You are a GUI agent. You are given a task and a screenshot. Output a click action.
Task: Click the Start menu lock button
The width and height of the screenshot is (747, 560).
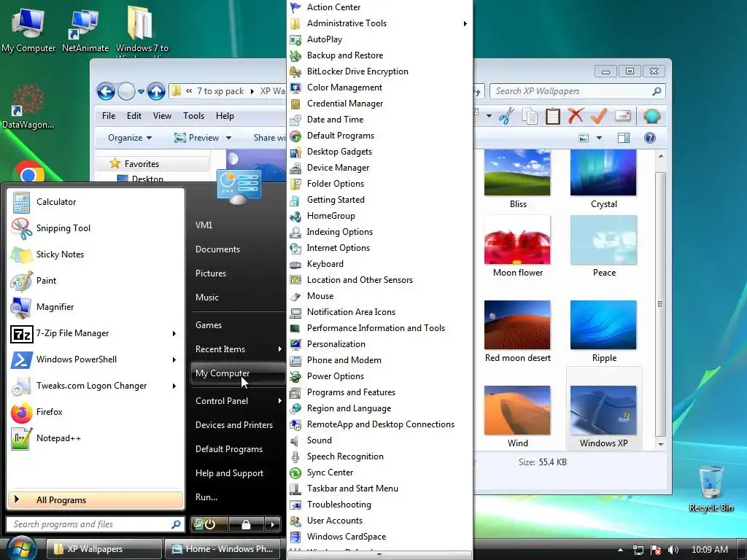point(247,524)
